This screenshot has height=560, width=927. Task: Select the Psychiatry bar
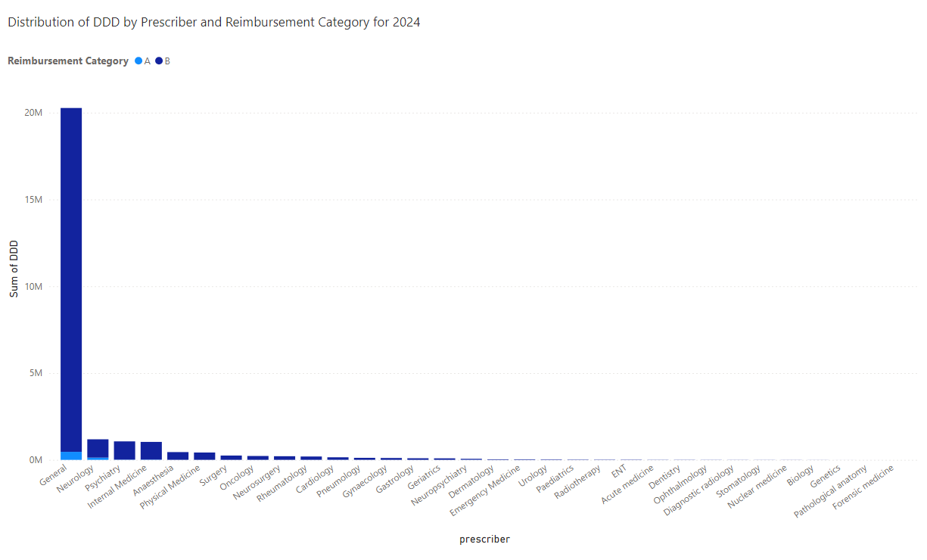click(124, 450)
